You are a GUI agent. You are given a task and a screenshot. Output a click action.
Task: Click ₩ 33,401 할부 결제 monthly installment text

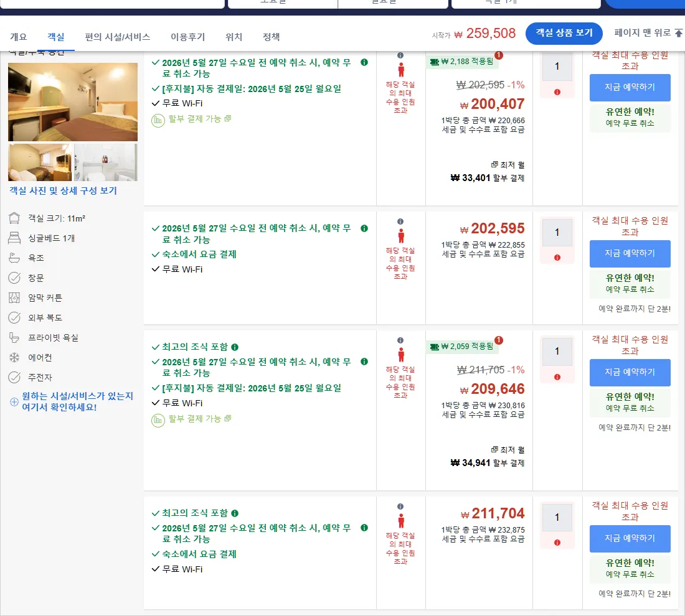point(488,178)
